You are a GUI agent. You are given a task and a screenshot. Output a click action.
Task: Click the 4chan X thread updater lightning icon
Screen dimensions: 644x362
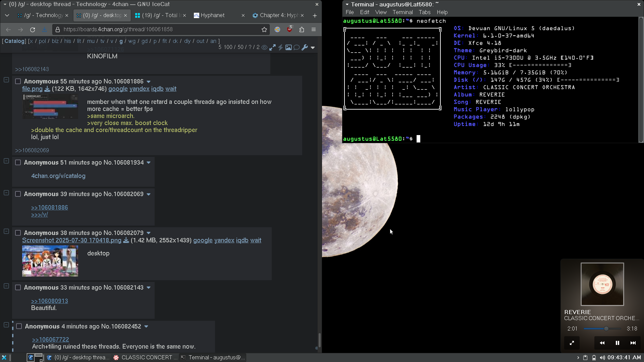point(281,48)
